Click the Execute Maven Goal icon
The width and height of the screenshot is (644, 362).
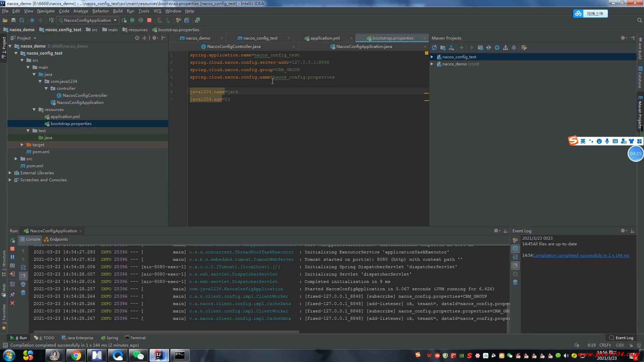pos(480,48)
